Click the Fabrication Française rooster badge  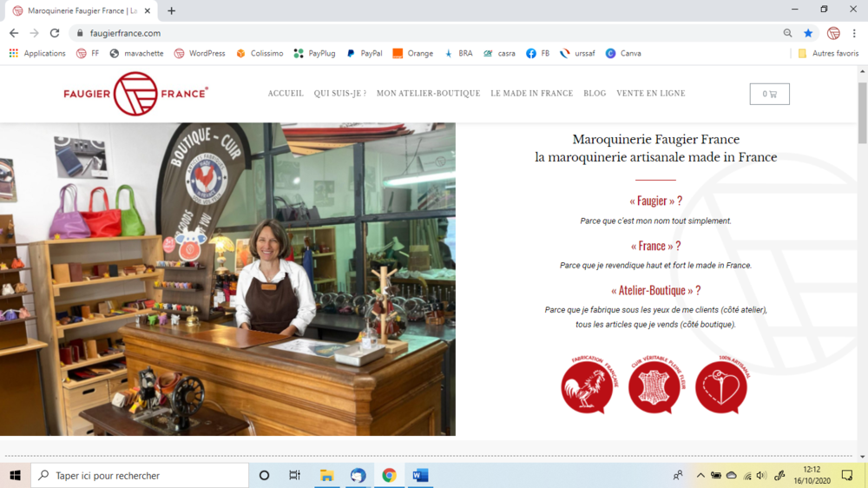(589, 385)
